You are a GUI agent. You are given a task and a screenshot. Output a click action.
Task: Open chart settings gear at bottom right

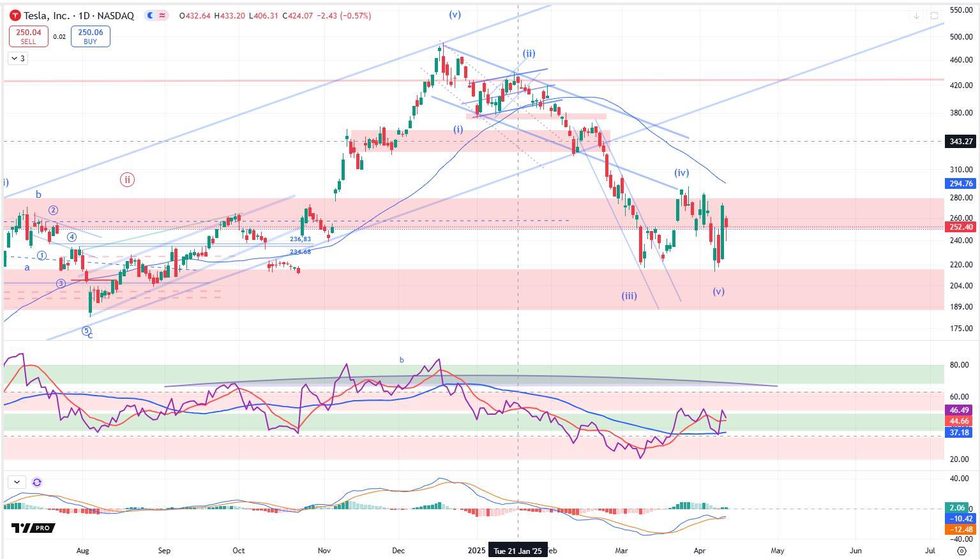click(x=961, y=550)
